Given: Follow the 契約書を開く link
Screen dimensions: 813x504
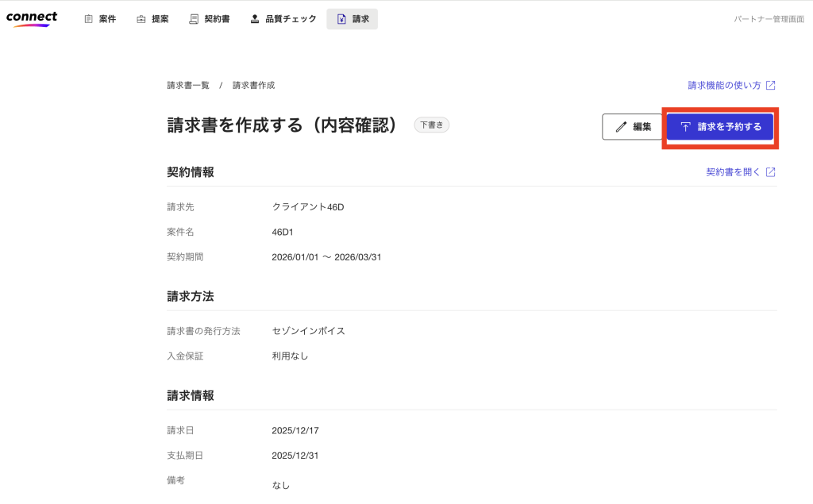Looking at the screenshot, I should tap(733, 172).
